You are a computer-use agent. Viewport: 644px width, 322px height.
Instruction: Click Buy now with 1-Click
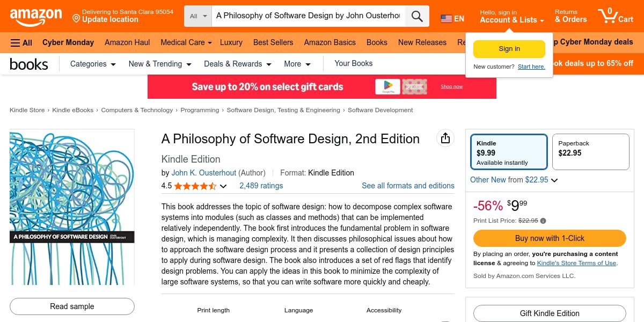pyautogui.click(x=550, y=238)
